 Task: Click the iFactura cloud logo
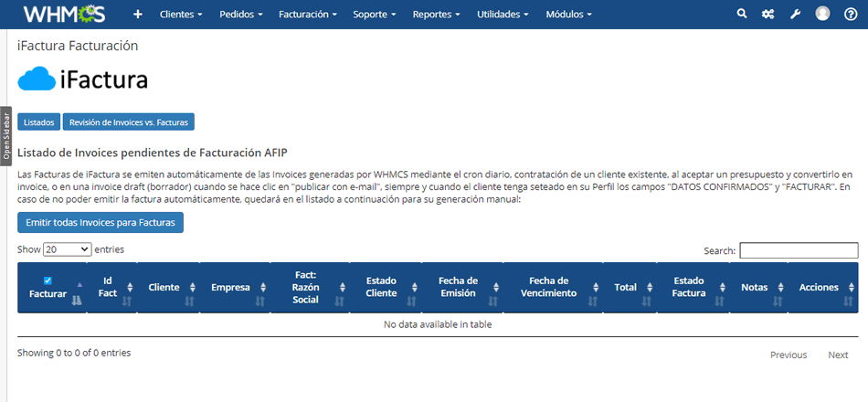click(x=83, y=79)
